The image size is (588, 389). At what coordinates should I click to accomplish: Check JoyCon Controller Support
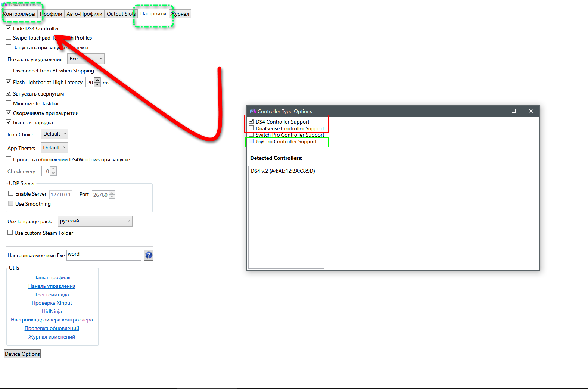pos(251,141)
